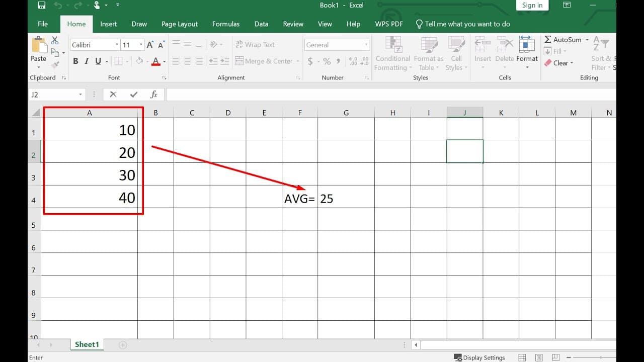
Task: Open the General number format dropdown
Action: coord(366,45)
